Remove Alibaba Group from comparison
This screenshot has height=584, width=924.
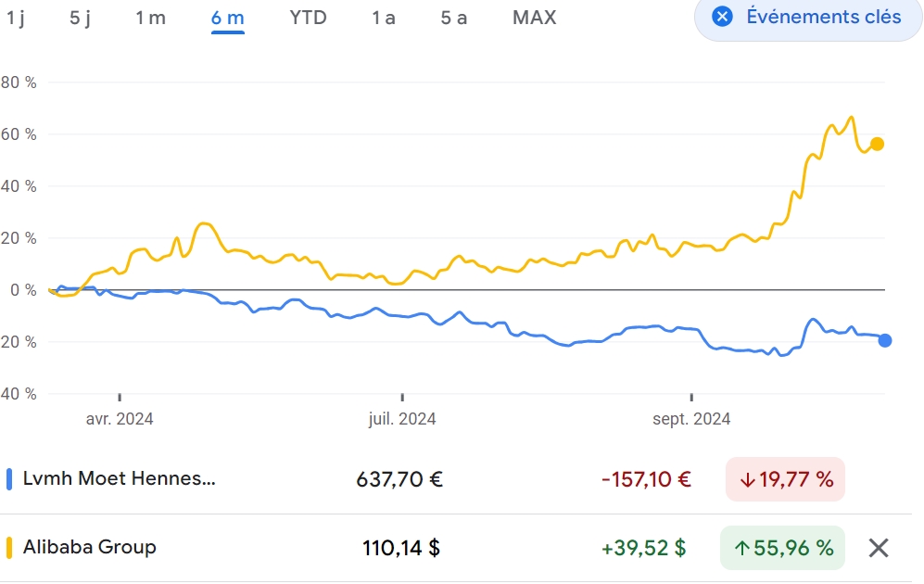coord(879,548)
